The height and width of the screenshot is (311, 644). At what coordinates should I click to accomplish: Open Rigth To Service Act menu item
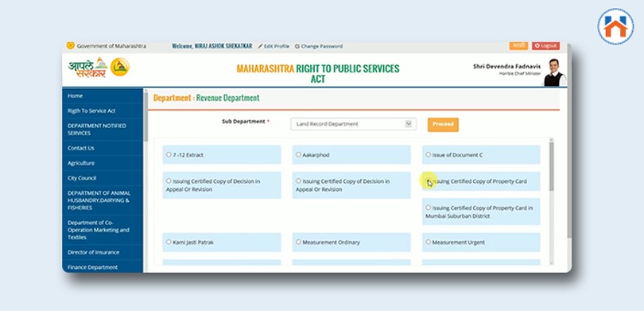(103, 111)
